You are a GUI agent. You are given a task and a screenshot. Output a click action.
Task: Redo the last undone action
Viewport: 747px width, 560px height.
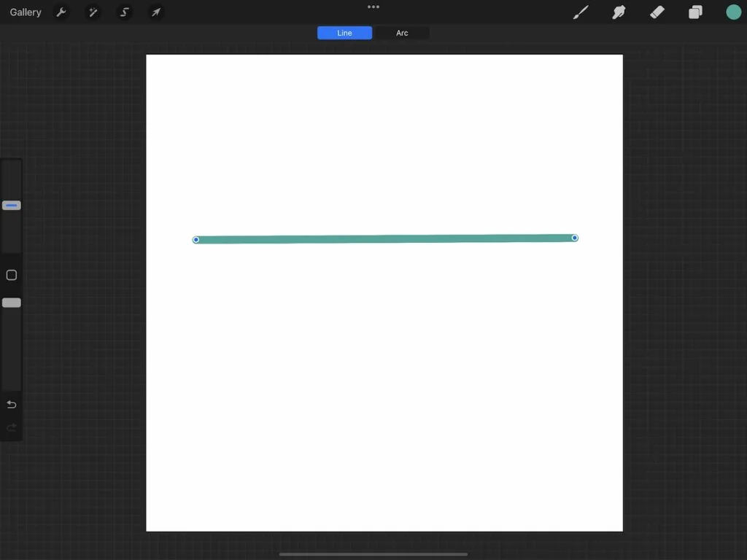12,427
